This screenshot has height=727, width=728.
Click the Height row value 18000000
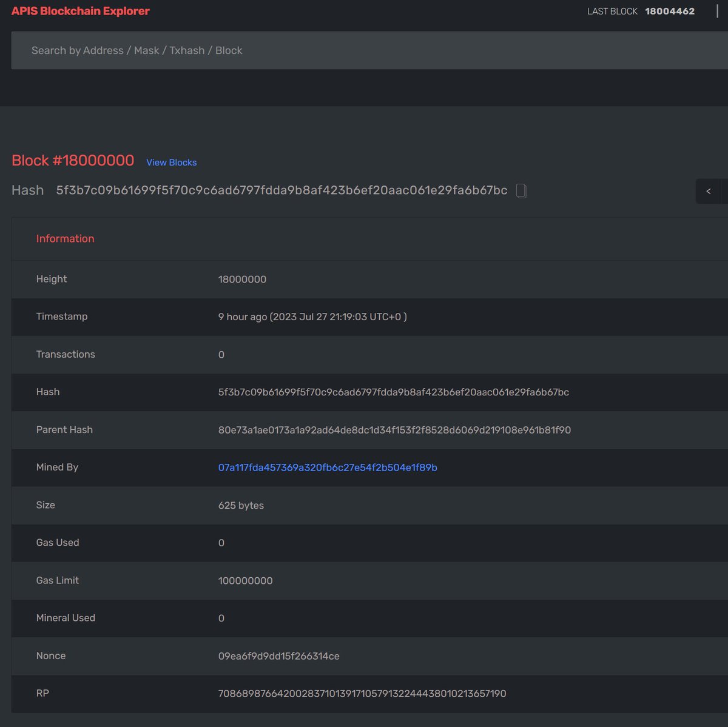pyautogui.click(x=242, y=280)
